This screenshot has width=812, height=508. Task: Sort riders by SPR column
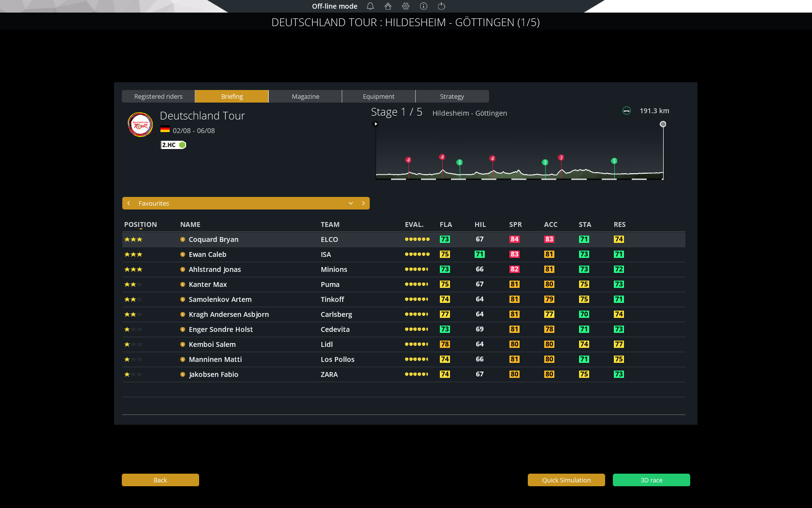pos(516,224)
